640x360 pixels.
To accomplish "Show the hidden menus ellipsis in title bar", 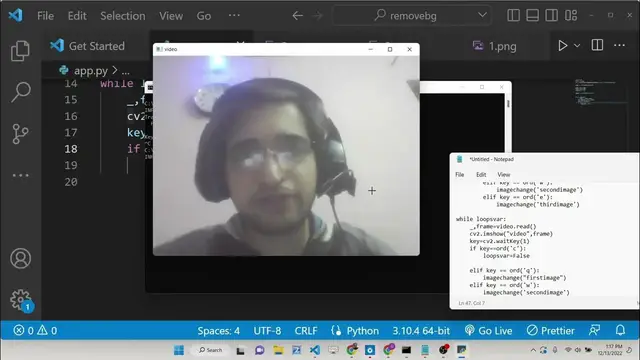I will (x=234, y=15).
